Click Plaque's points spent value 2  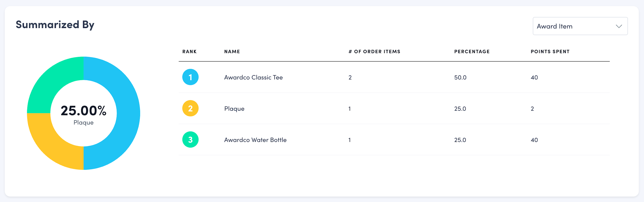(x=532, y=108)
